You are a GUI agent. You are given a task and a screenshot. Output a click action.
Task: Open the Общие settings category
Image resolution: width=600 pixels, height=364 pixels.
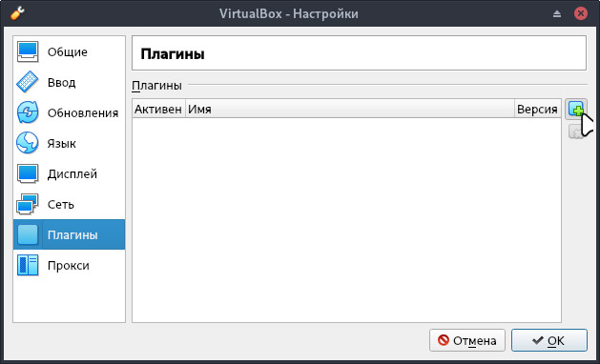(69, 51)
